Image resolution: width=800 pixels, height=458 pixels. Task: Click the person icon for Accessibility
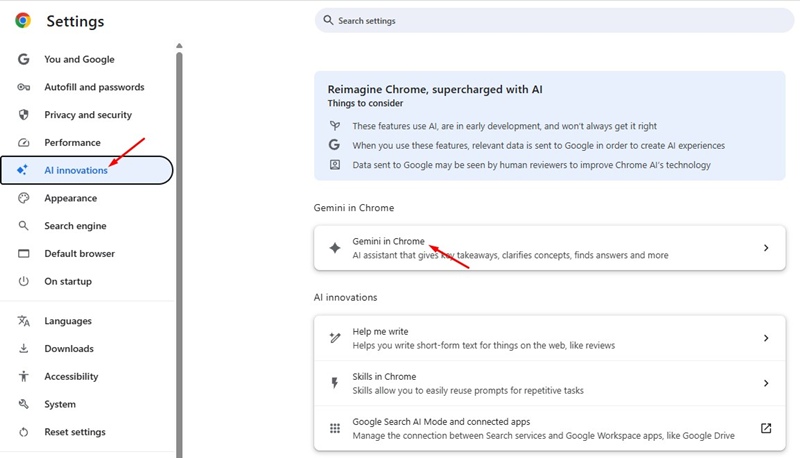(x=23, y=376)
